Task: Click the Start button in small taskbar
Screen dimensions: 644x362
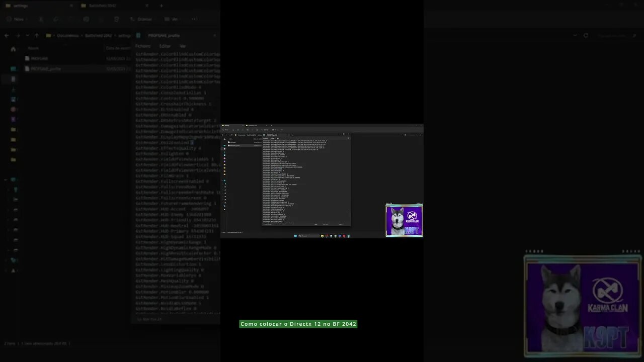Action: [295, 236]
